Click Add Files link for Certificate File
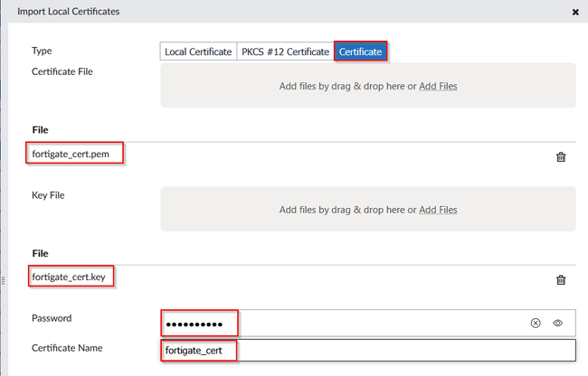The height and width of the screenshot is (376, 588). click(x=438, y=86)
